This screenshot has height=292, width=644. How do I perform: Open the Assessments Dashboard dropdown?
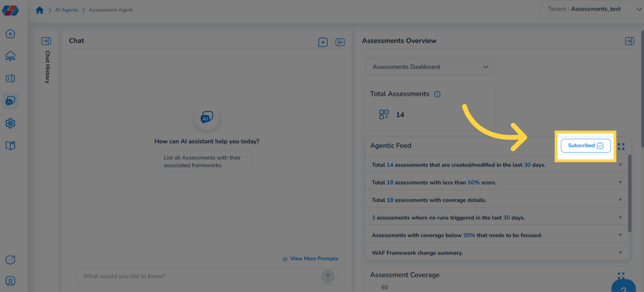(429, 67)
